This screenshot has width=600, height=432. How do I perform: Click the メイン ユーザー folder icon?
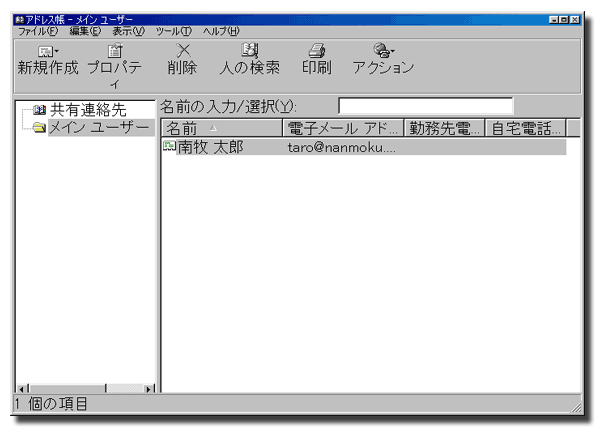pyautogui.click(x=39, y=127)
